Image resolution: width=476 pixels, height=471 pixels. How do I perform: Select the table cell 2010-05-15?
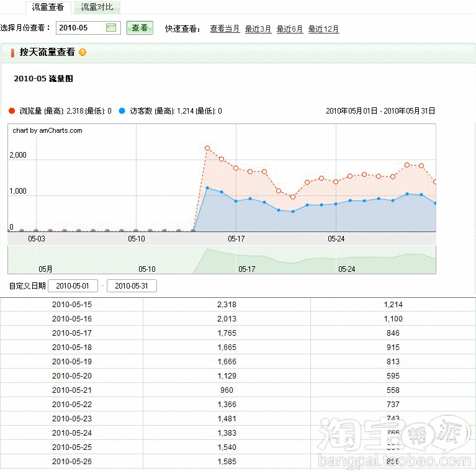coord(72,305)
